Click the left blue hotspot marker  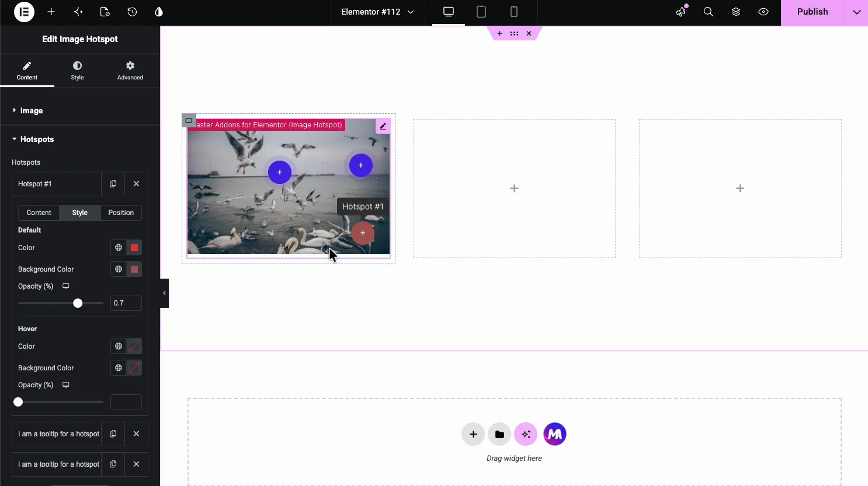280,172
